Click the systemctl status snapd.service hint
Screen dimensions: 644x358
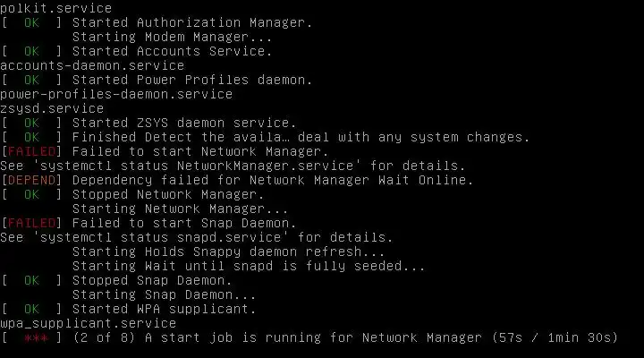[x=197, y=237]
